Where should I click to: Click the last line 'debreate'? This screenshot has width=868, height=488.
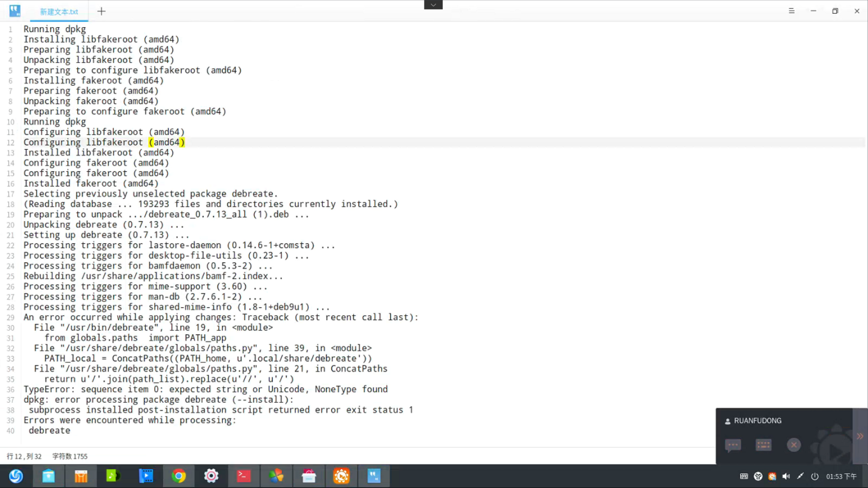coord(49,431)
